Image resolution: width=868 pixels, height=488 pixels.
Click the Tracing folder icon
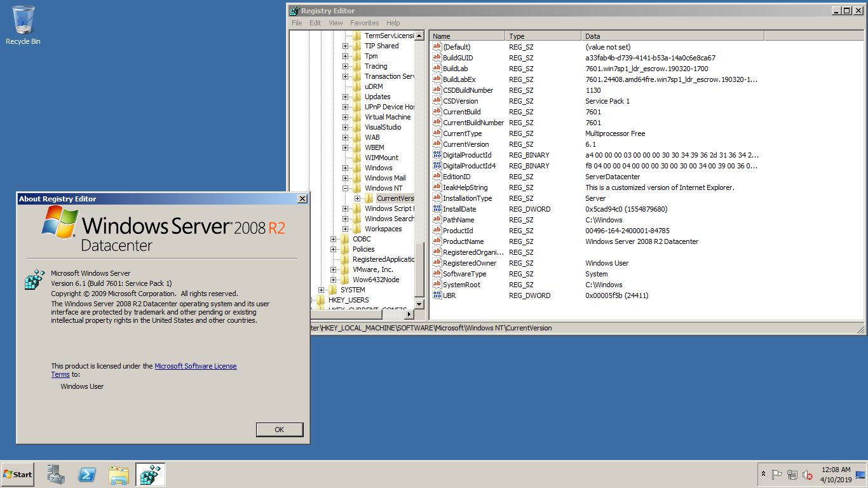point(356,66)
